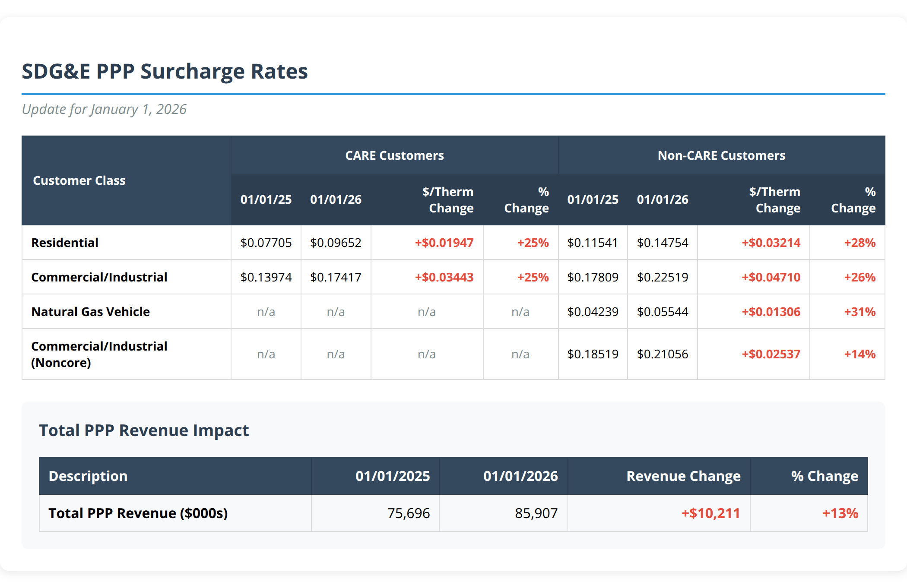Click the Commercial/Industrial (Noncore) row label
This screenshot has height=588, width=907.
pyautogui.click(x=99, y=354)
